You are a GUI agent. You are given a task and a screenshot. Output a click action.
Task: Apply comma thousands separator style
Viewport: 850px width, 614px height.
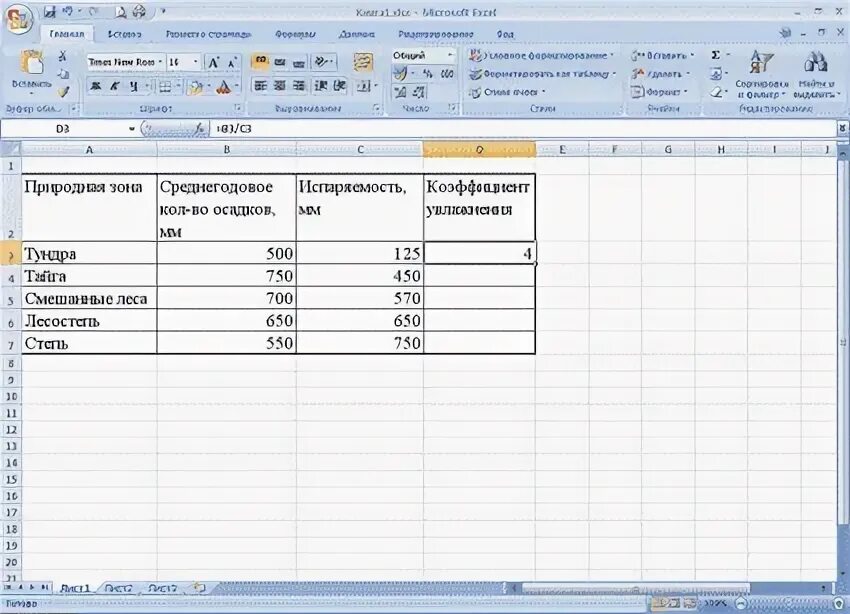[x=447, y=73]
